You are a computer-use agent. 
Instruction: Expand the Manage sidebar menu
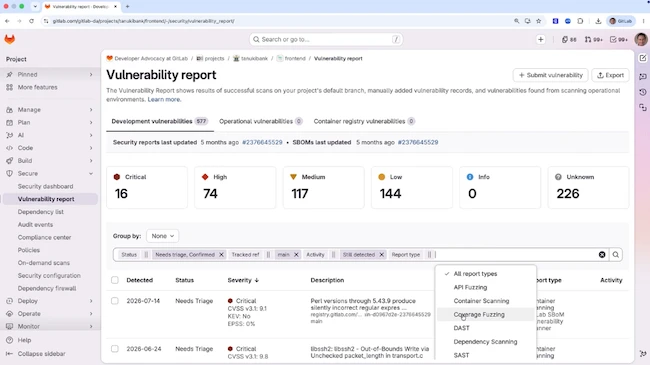(50, 110)
